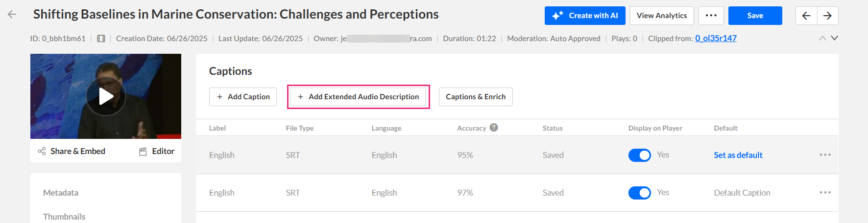Viewport: 868px width, 223px height.
Task: Toggle Display on Player for 97% caption
Action: tap(639, 193)
